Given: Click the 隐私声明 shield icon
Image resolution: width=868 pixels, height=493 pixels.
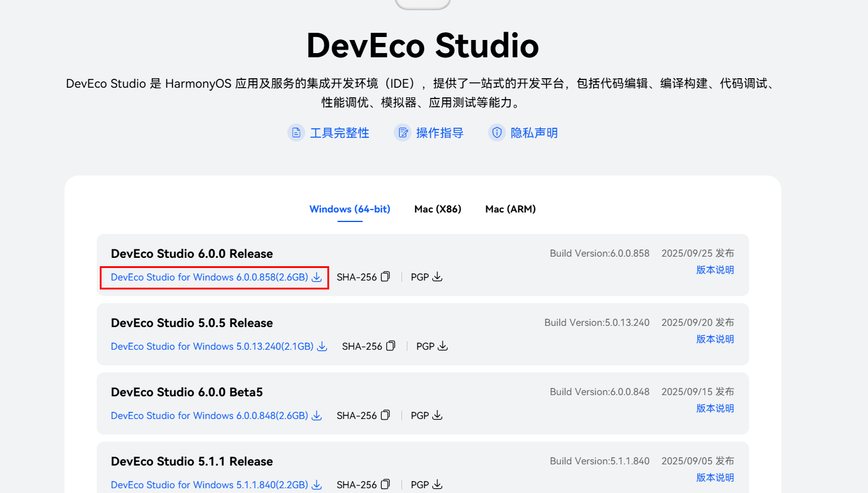Looking at the screenshot, I should [497, 133].
